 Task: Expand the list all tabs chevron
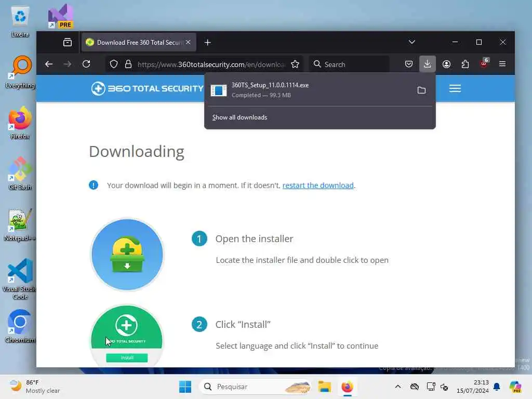point(411,42)
